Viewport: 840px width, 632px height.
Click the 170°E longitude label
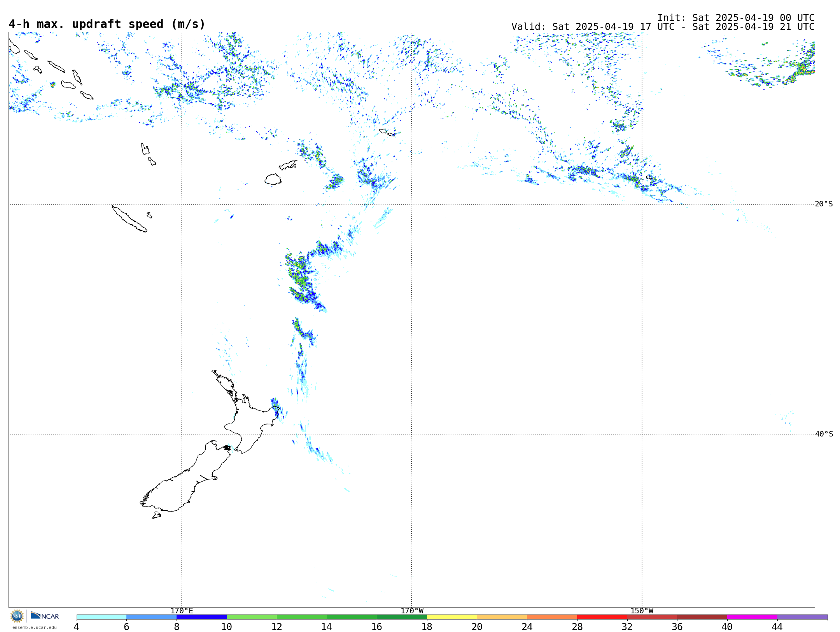click(182, 611)
